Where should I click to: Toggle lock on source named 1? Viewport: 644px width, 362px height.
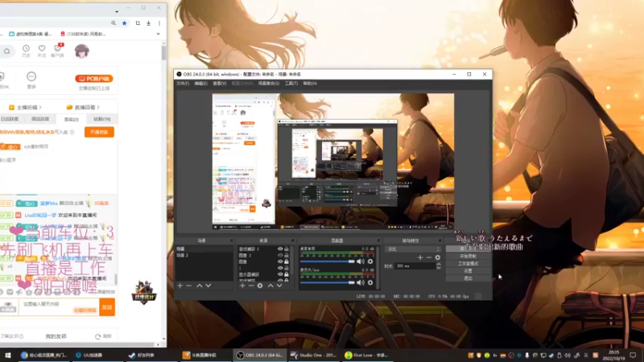(x=287, y=268)
